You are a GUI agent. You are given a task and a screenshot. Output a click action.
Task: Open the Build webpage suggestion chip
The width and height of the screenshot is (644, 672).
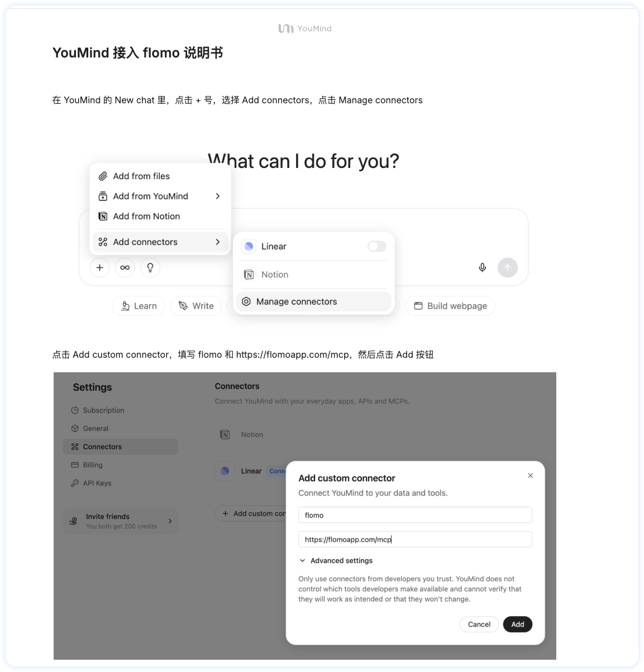tap(450, 306)
